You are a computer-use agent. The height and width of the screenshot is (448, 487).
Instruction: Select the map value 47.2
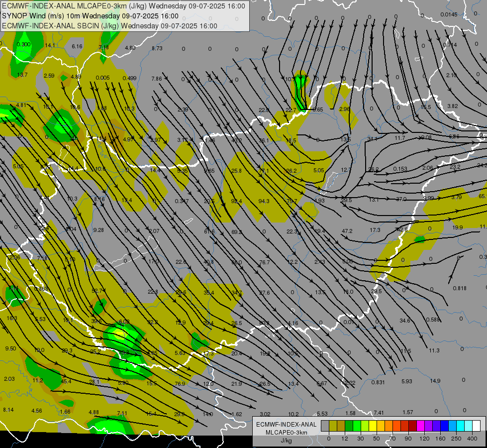[347, 231]
